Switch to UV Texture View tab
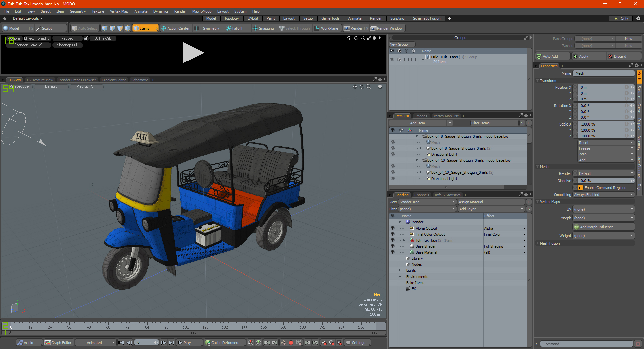The height and width of the screenshot is (349, 644). click(40, 80)
